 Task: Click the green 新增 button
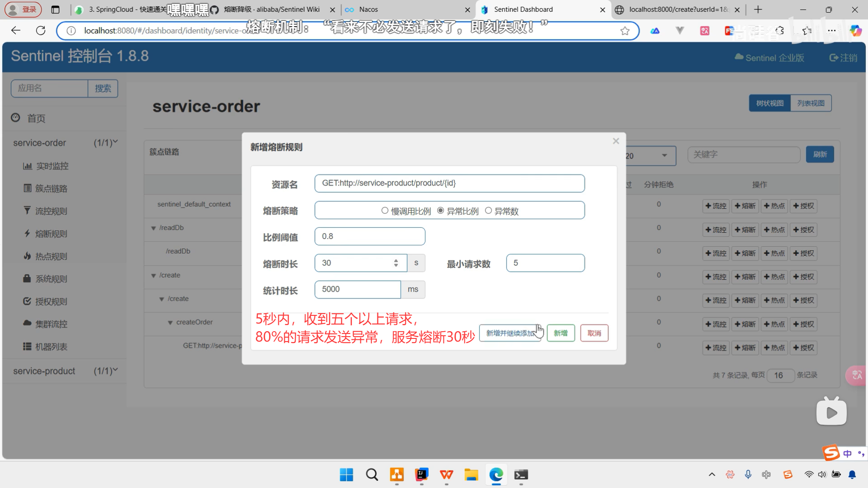tap(561, 333)
